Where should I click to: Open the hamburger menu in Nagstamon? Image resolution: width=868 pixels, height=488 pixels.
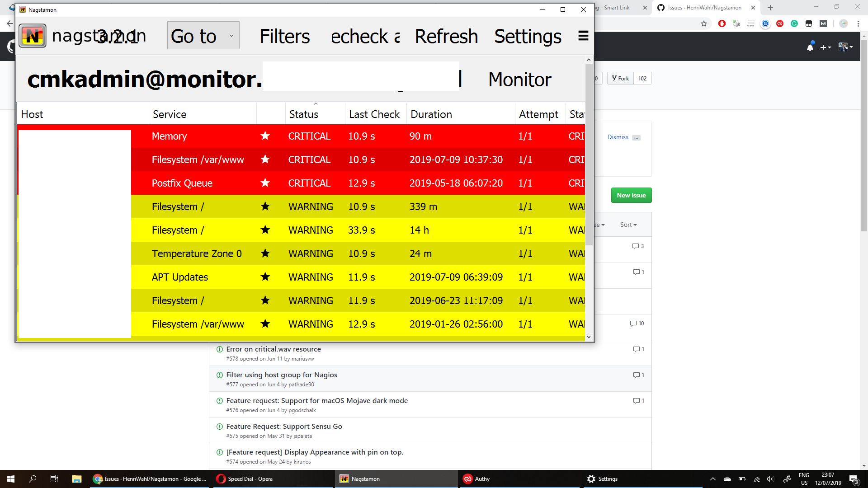pyautogui.click(x=583, y=36)
